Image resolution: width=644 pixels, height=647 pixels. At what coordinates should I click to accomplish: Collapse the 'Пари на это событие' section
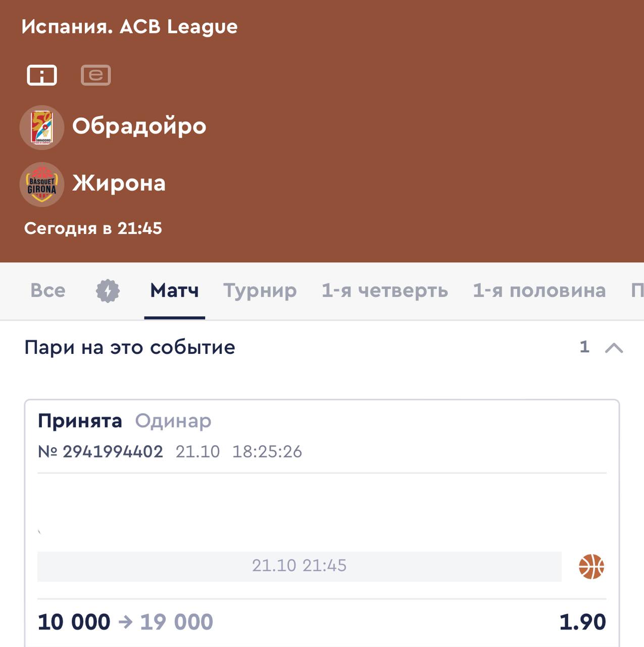coord(614,348)
